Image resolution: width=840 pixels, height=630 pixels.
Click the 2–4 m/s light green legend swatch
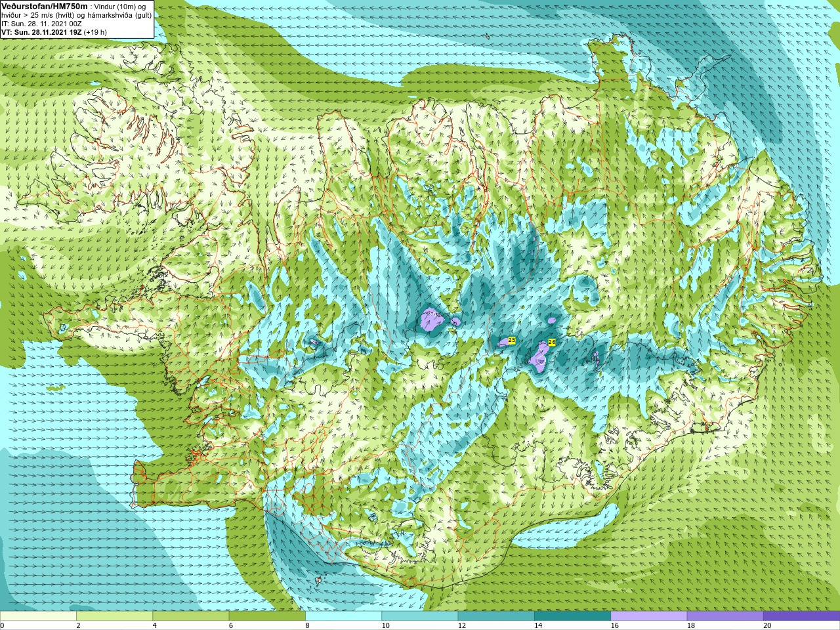(114, 616)
